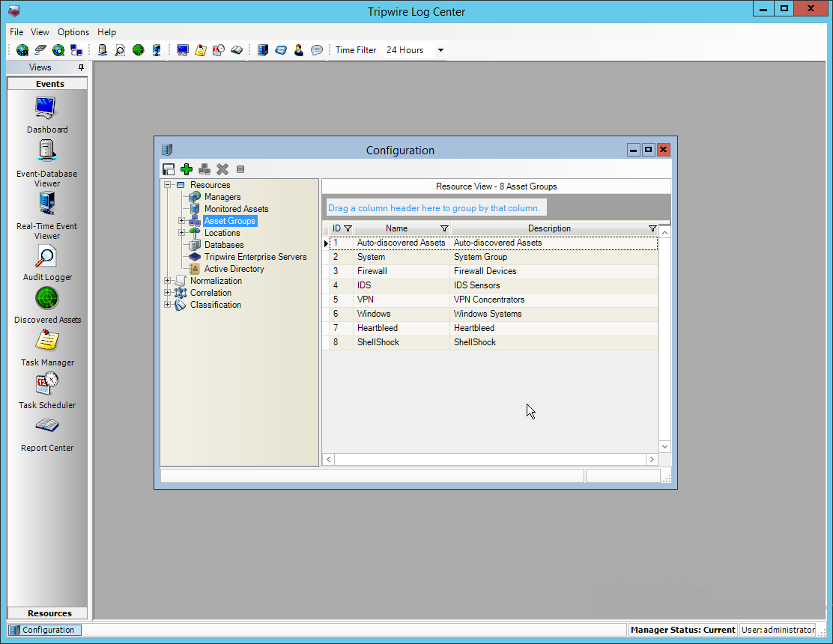Image resolution: width=833 pixels, height=644 pixels.
Task: Click the down arrow of the grid's vertical scrollbar
Action: 664,446
